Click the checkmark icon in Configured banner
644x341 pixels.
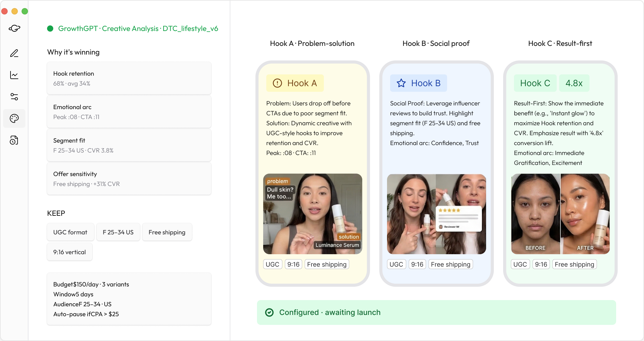click(269, 312)
